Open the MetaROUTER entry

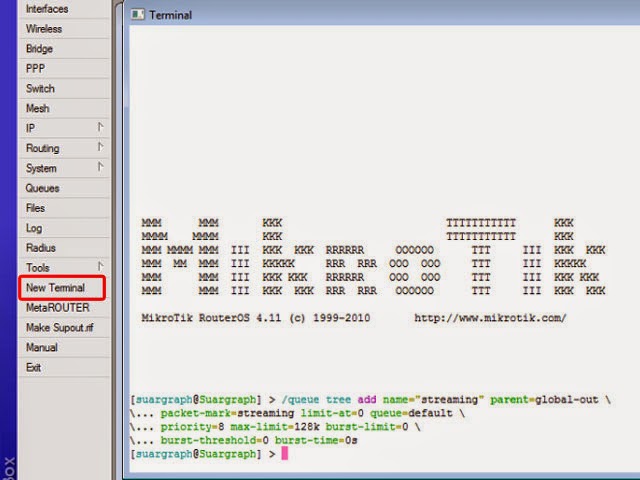coord(64,307)
